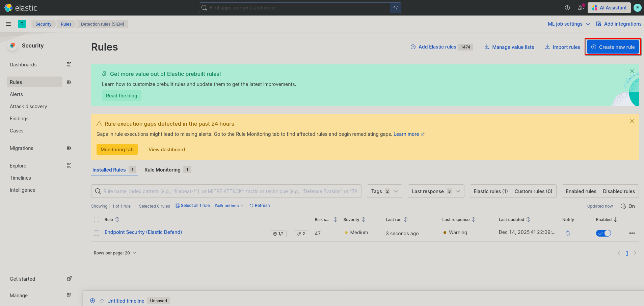Click the Get started rocket icon

click(69, 279)
